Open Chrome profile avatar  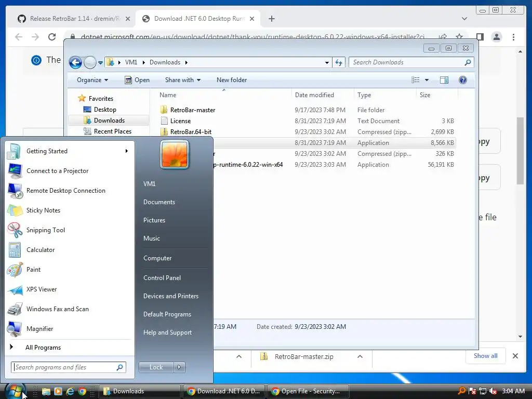point(496,37)
